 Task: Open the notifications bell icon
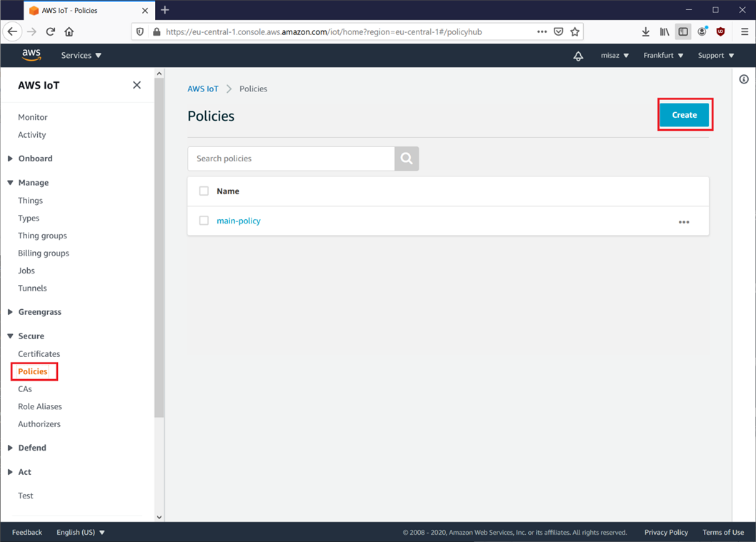point(578,56)
